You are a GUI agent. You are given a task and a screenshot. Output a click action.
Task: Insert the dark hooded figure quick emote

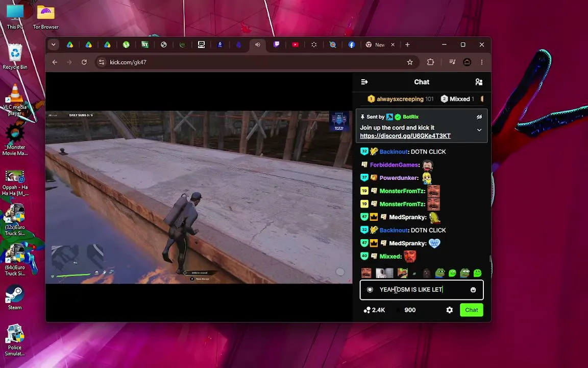coord(427,273)
